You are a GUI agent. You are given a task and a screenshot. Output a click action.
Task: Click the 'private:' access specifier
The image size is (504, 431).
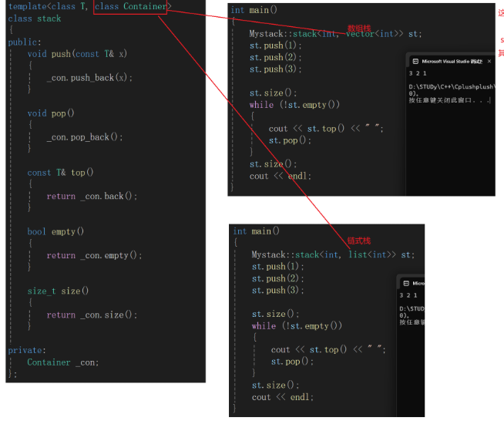pos(27,350)
